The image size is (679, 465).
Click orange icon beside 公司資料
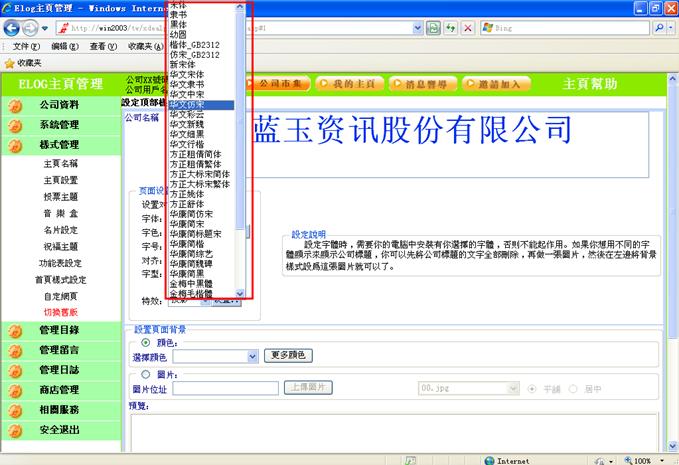tap(14, 104)
